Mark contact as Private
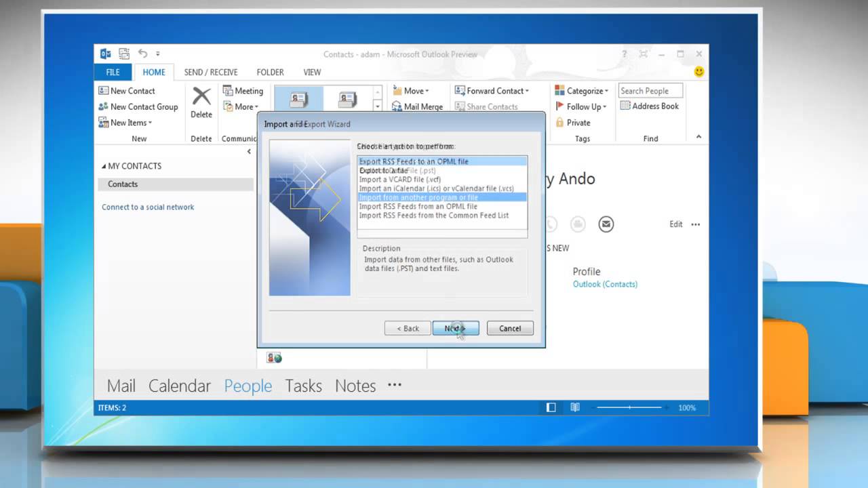The image size is (868, 488). coord(573,123)
